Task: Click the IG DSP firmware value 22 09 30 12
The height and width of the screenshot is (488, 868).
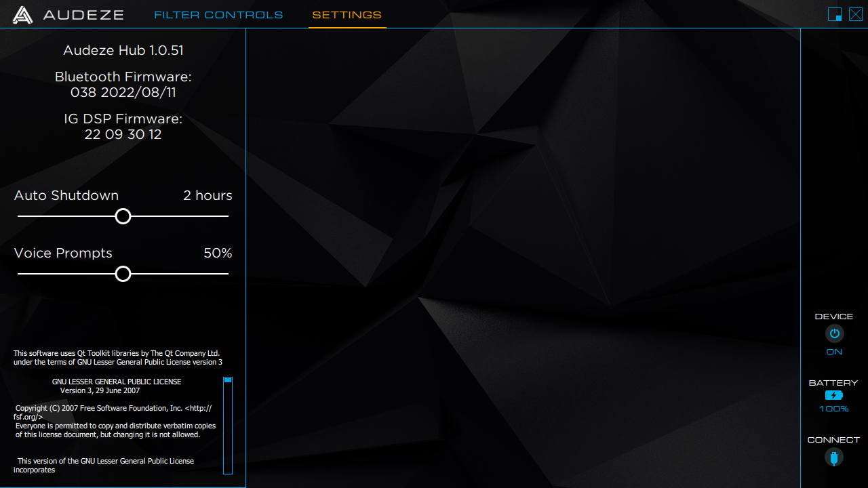Action: 123,134
